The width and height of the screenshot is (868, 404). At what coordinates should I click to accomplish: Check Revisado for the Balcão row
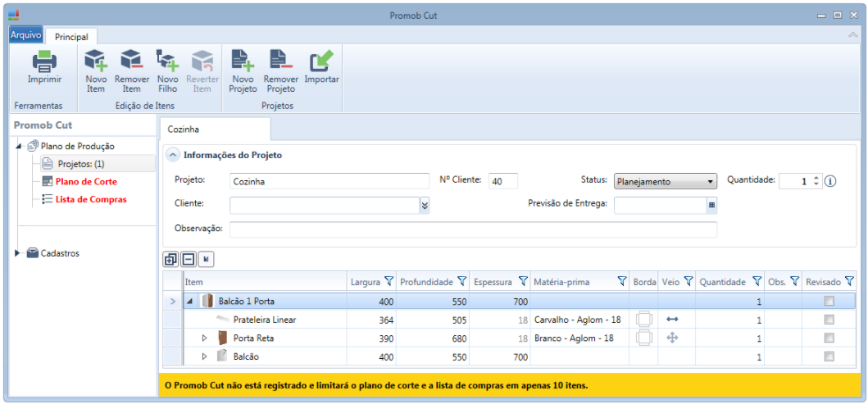click(829, 356)
